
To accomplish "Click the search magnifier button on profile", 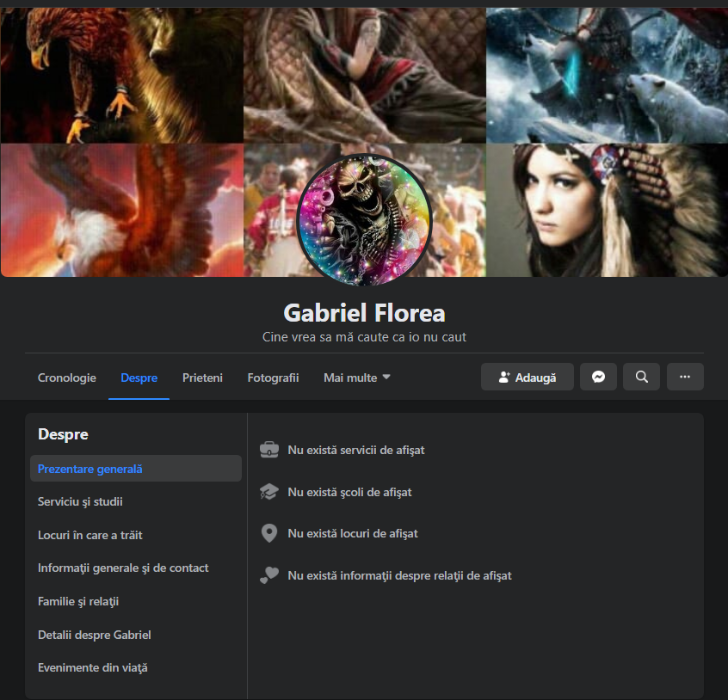I will pyautogui.click(x=641, y=377).
